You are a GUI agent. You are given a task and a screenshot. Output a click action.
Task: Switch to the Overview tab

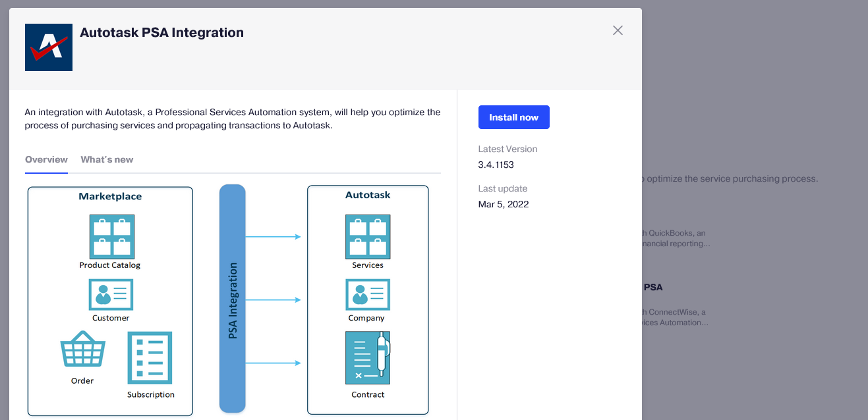tap(46, 159)
